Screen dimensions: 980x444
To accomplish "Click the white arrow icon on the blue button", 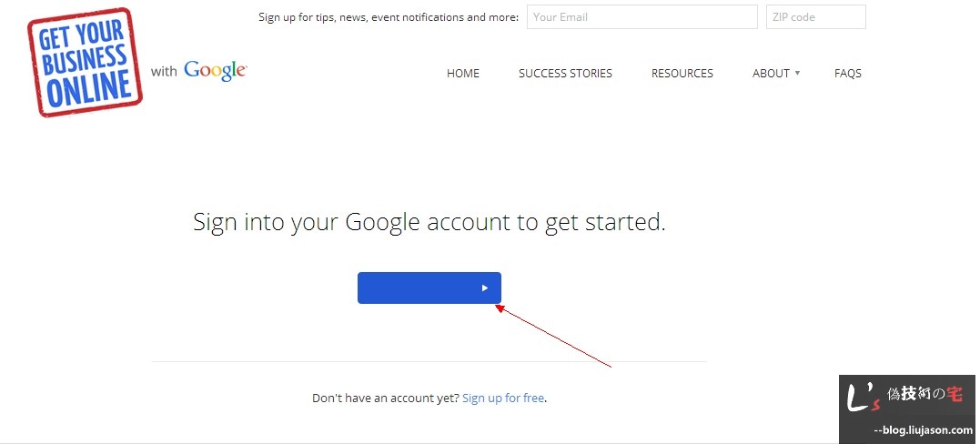I will point(485,288).
